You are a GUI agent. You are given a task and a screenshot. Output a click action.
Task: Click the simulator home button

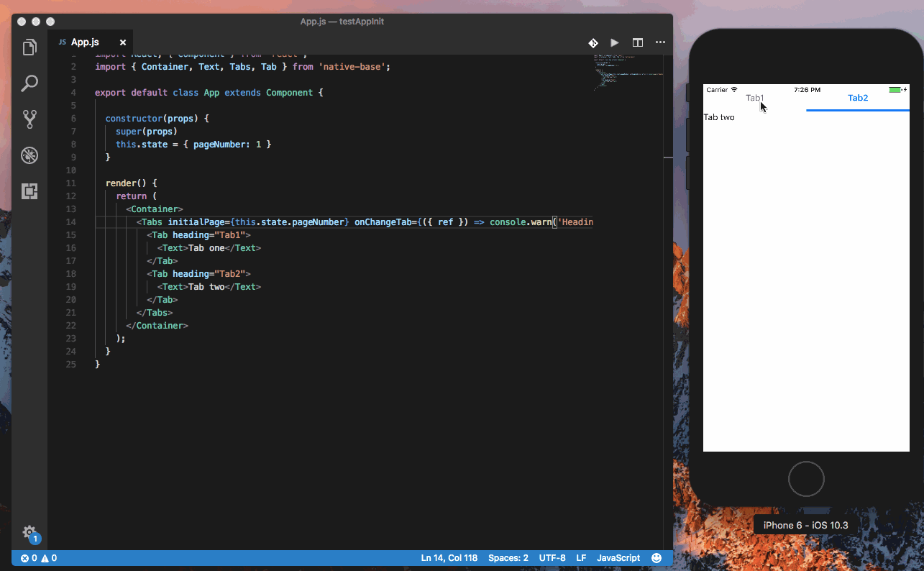tap(806, 479)
